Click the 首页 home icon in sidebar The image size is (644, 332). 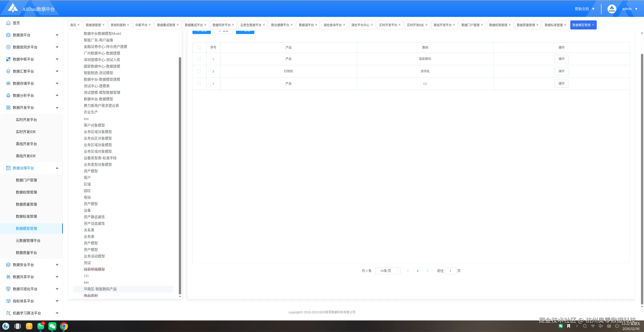[x=8, y=23]
